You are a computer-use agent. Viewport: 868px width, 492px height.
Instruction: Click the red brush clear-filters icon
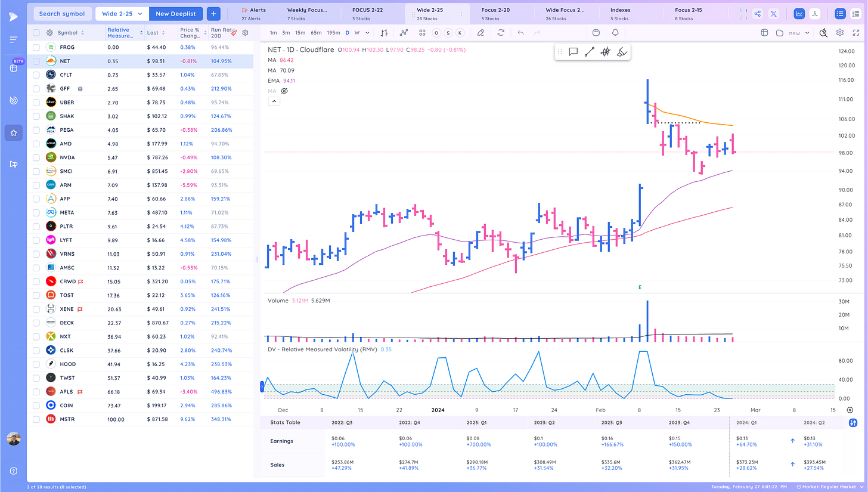tap(234, 33)
